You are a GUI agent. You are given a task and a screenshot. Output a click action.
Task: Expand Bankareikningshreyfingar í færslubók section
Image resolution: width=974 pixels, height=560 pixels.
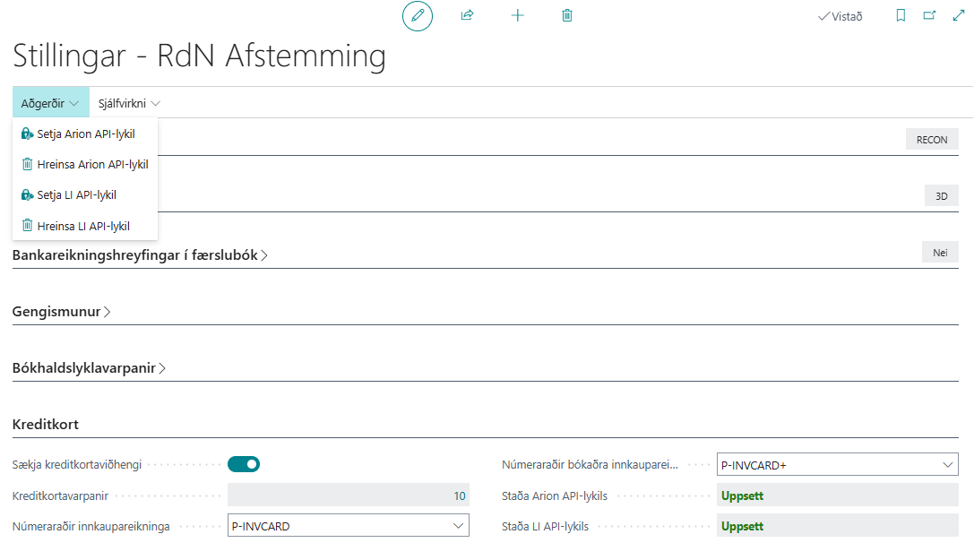pos(140,255)
